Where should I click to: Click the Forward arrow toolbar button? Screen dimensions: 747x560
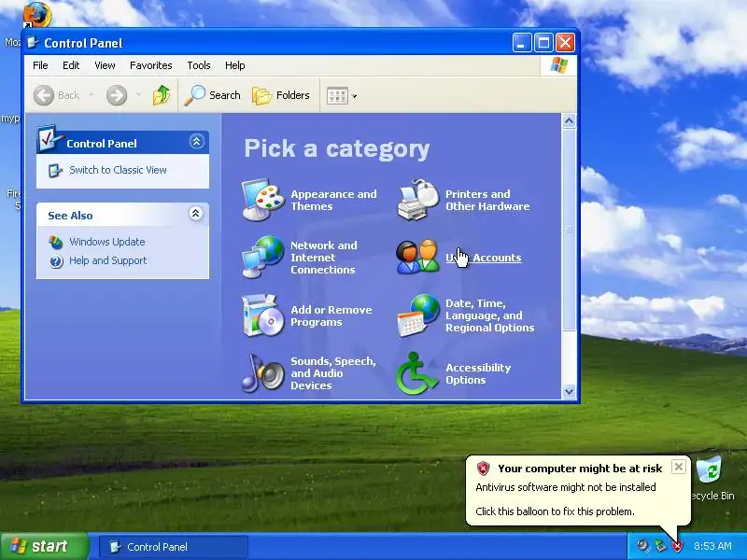117,95
